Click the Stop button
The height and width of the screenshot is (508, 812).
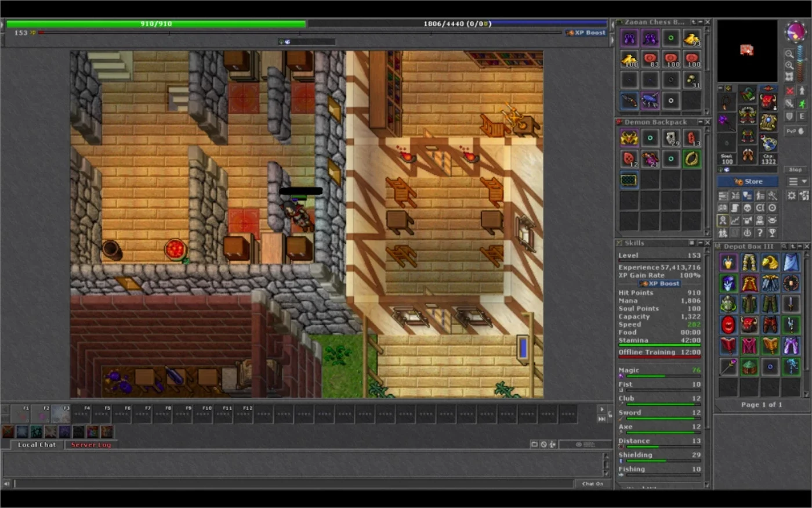click(795, 170)
